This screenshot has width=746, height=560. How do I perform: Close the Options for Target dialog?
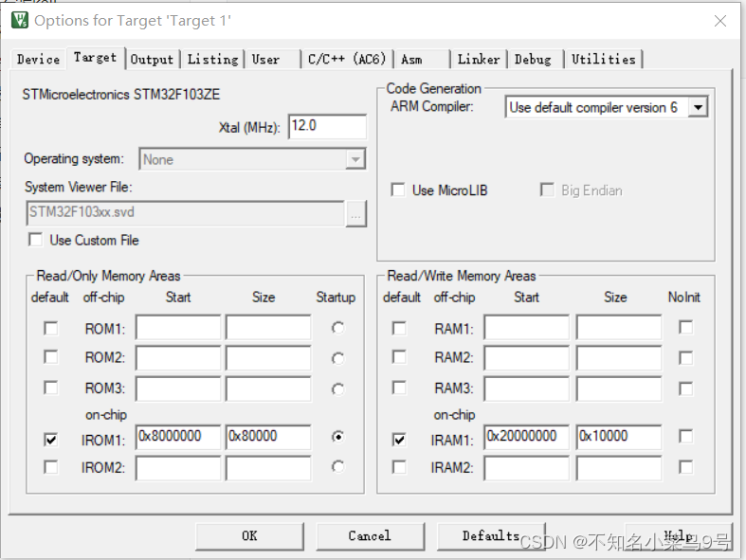(719, 21)
